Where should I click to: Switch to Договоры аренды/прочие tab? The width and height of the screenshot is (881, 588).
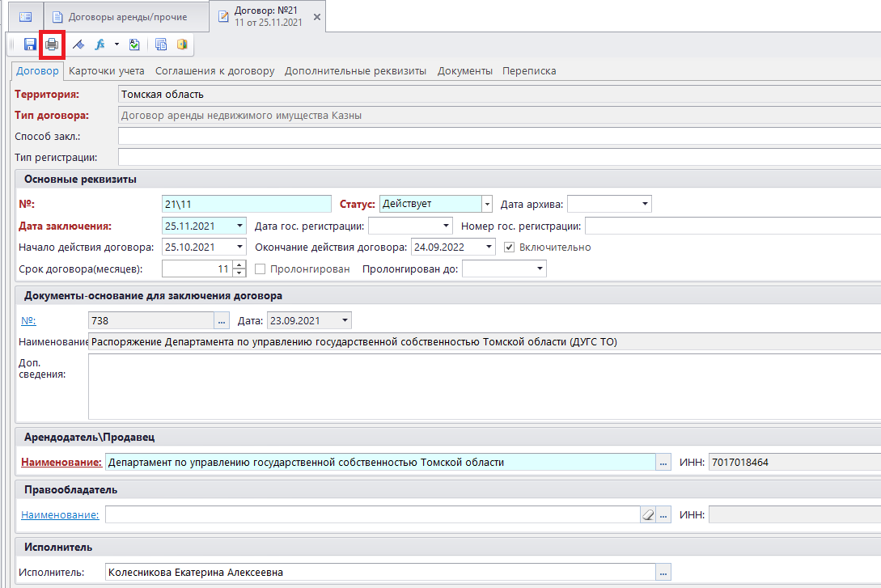pos(127,17)
